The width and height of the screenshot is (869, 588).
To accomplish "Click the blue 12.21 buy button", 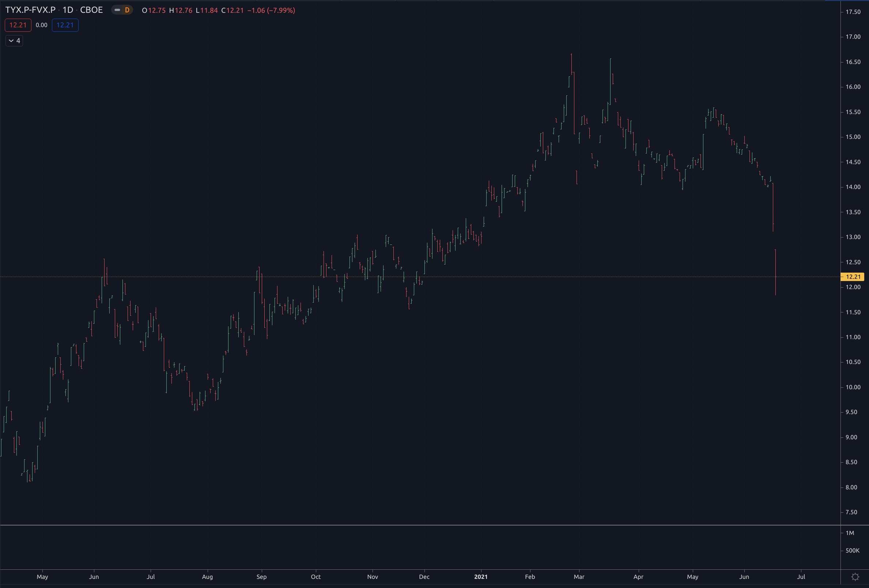I will coord(65,25).
